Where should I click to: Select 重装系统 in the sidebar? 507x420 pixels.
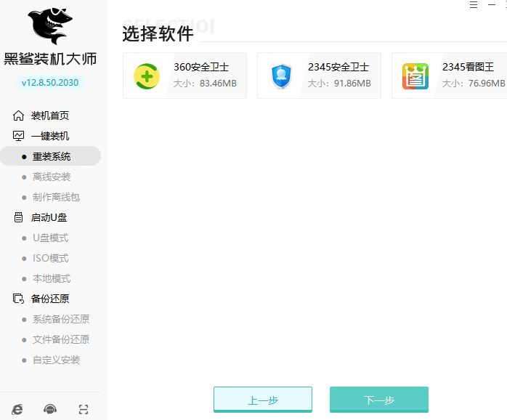(50, 156)
